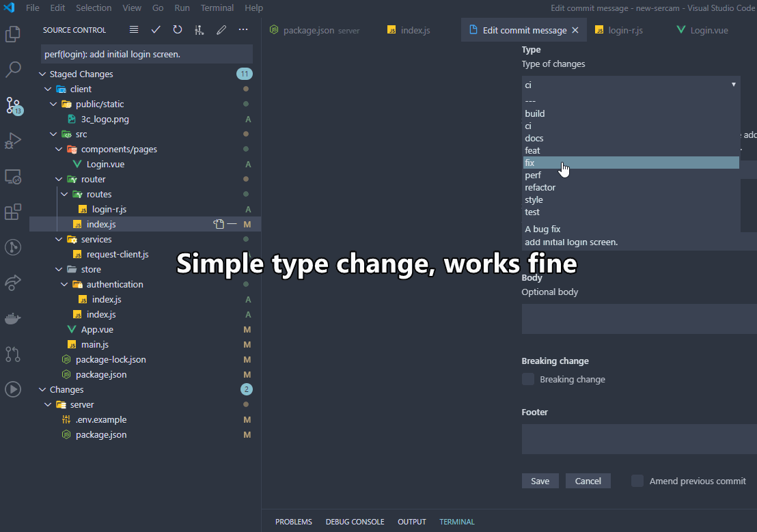Open the Terminal menu
Viewport: 757px width, 532px height.
[x=217, y=8]
